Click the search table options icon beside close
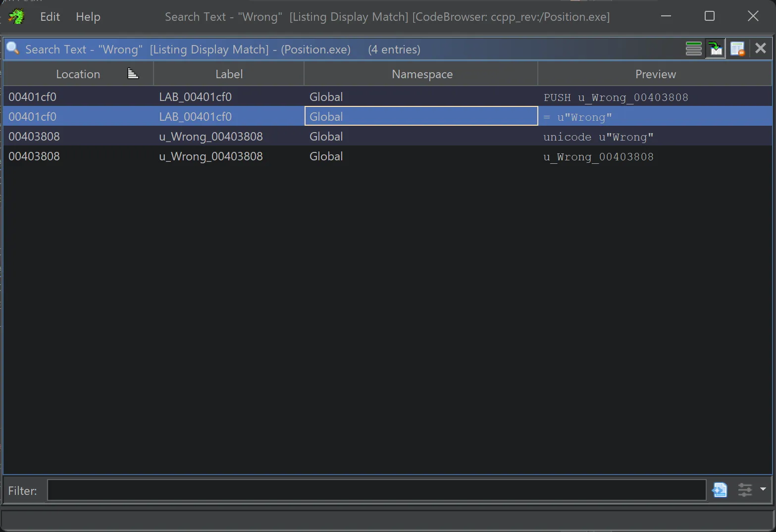This screenshot has height=532, width=776. tap(737, 48)
